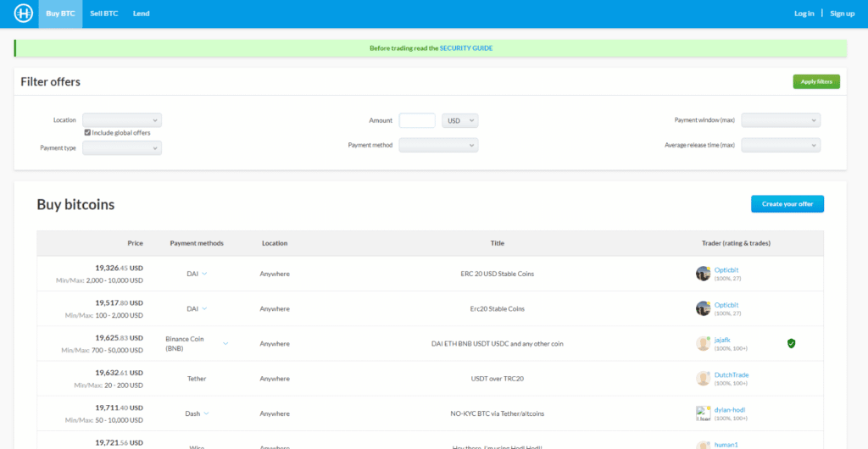Open the Payment window (max) dropdown
868x449 pixels.
coord(781,120)
